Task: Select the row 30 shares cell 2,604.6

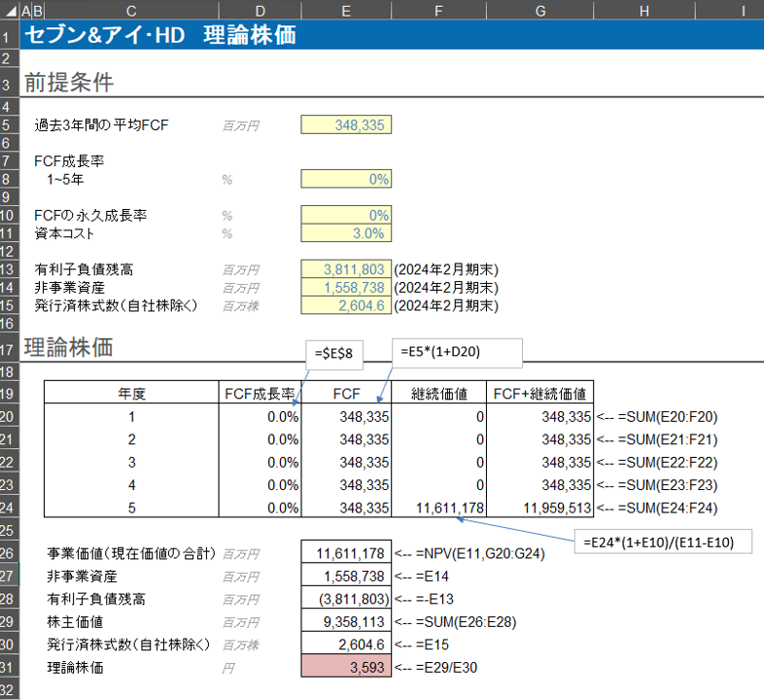Action: [346, 644]
